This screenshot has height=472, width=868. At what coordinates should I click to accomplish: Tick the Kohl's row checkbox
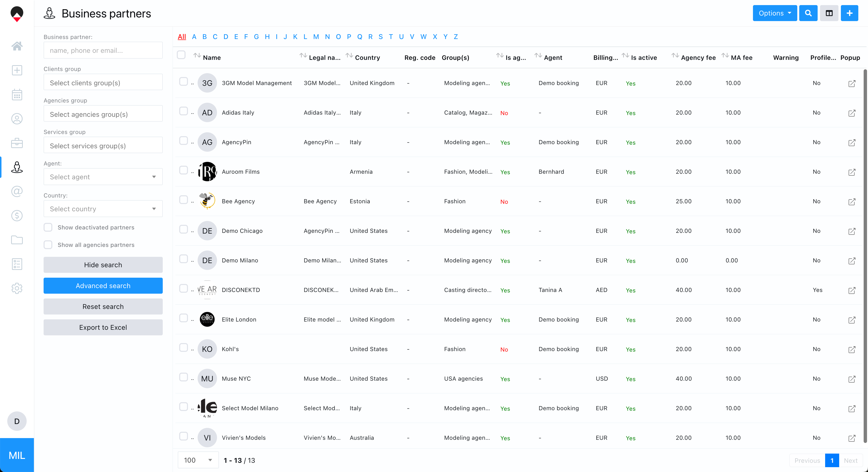(183, 348)
